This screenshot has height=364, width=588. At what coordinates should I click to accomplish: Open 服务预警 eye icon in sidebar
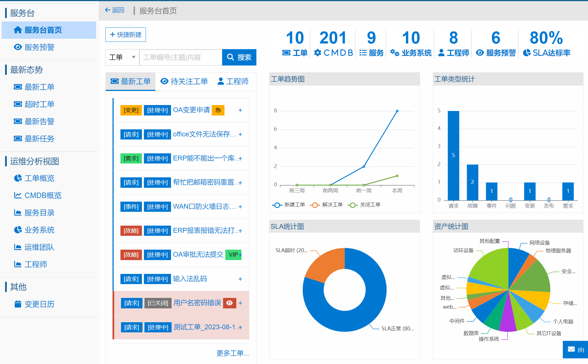point(18,47)
